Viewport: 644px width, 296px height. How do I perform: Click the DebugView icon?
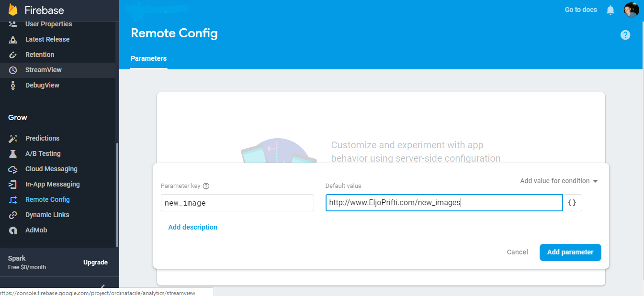13,85
